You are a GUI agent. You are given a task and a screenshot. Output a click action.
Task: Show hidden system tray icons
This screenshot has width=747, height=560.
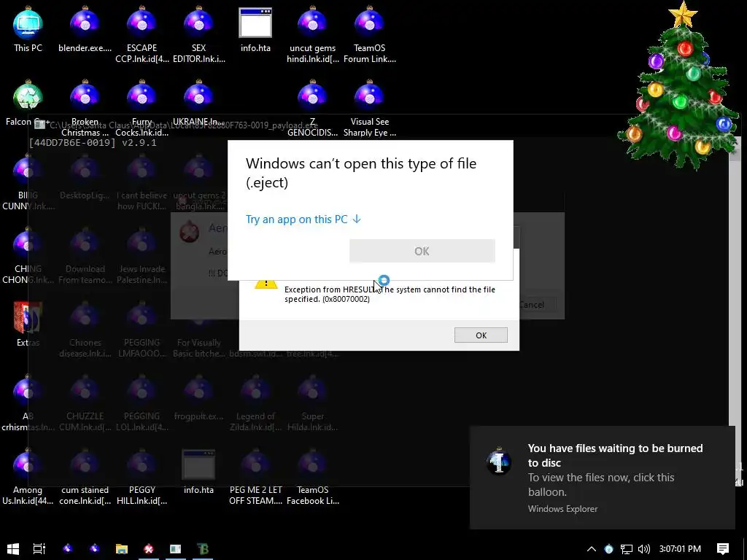(591, 548)
